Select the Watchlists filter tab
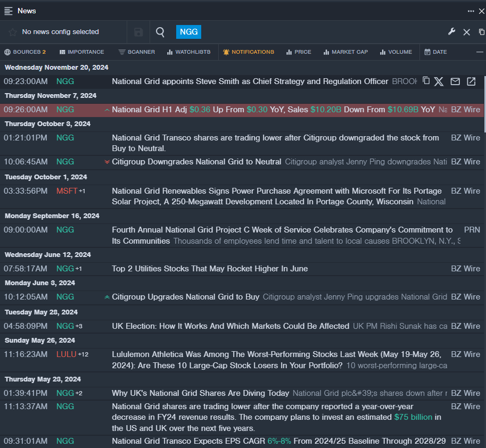Image resolution: width=486 pixels, height=448 pixels. 188,52
